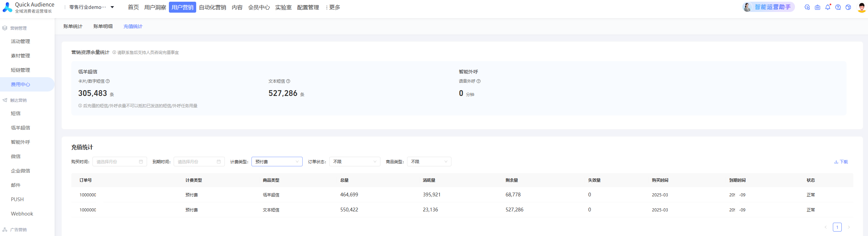868x236 pixels.
Task: Switch to the 账单明细 tab
Action: (103, 26)
